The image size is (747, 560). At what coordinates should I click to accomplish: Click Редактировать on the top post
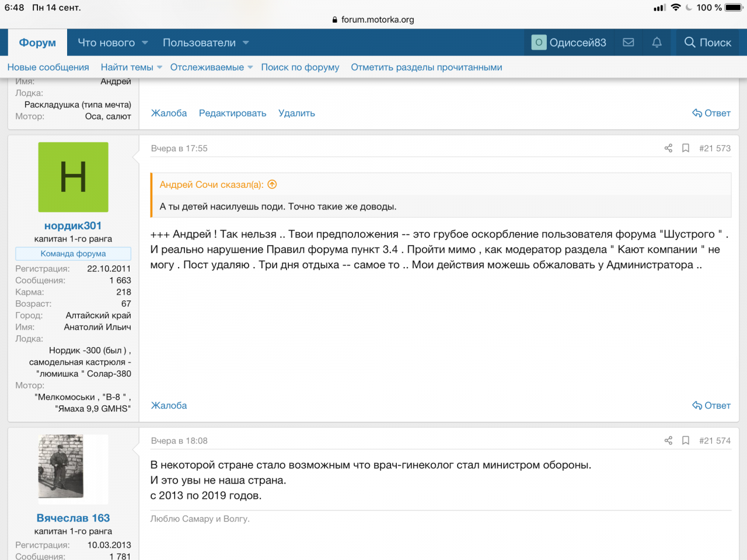click(232, 113)
